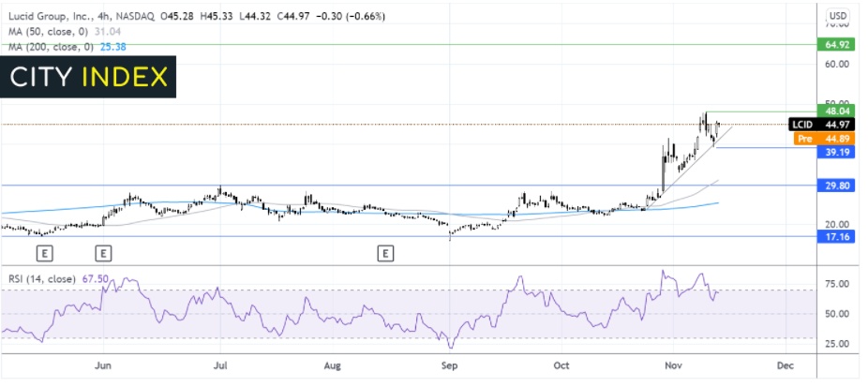Viewport: 868px width, 387px height.
Task: Click the −0.30 (−0.66%) change value
Action: point(351,17)
